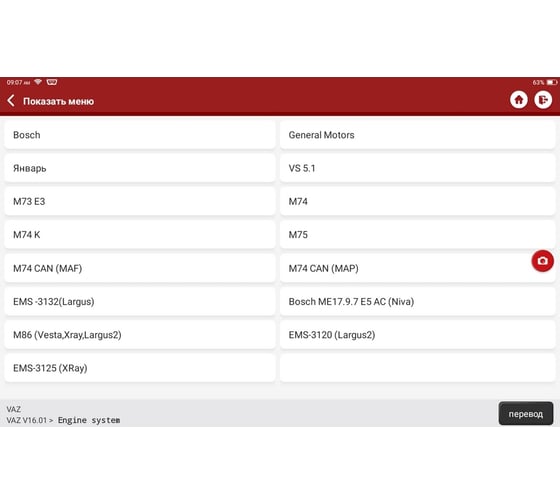Open the Январь controller entry
Image resolution: width=560 pixels, height=504 pixels.
[140, 168]
